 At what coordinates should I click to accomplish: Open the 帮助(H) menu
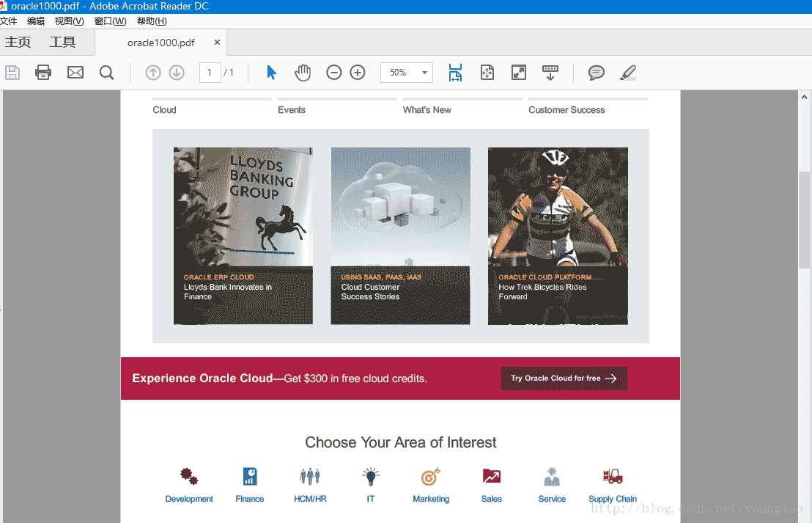click(x=152, y=21)
